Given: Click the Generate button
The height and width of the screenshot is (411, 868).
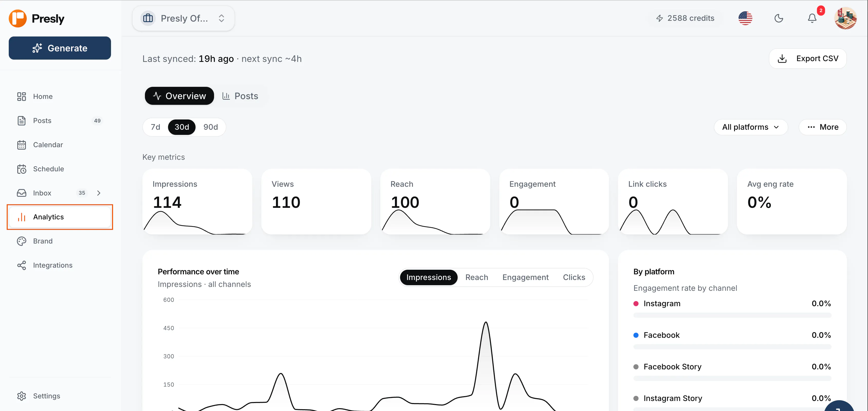Looking at the screenshot, I should 60,48.
